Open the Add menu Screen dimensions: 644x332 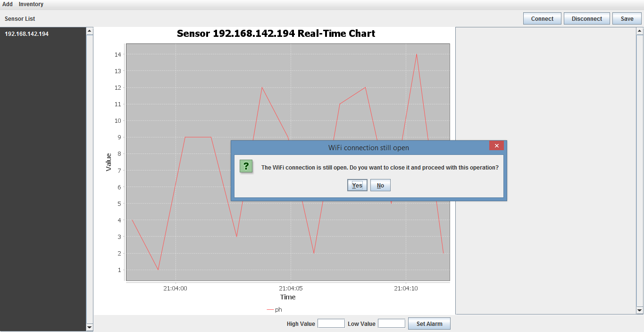pyautogui.click(x=7, y=4)
